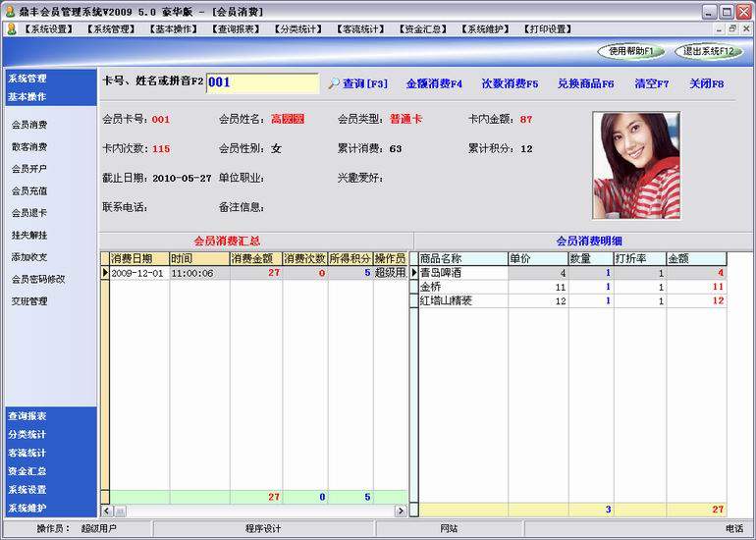The width and height of the screenshot is (756, 540).
Task: Click the 单价 column header
Action: (538, 258)
